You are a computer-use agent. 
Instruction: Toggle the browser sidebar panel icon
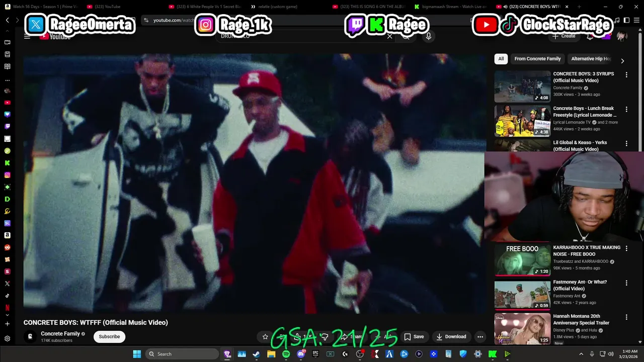[x=626, y=20]
